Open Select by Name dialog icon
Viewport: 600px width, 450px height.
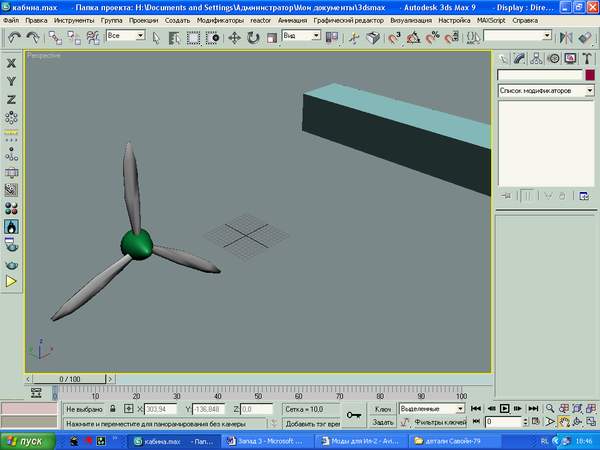click(174, 38)
